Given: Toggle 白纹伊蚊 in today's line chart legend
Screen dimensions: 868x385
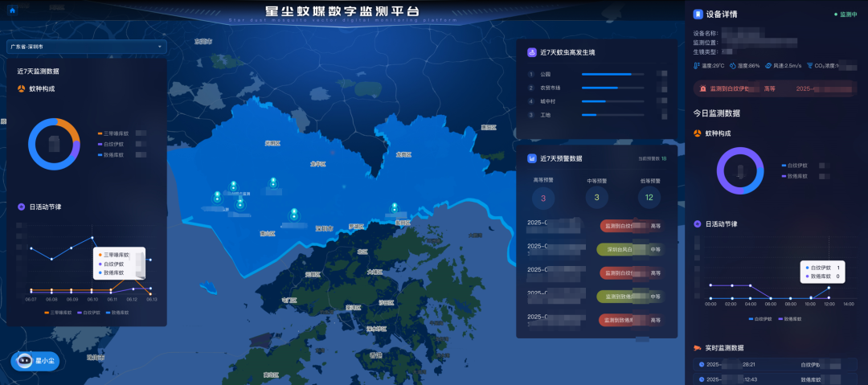Looking at the screenshot, I should click(761, 319).
